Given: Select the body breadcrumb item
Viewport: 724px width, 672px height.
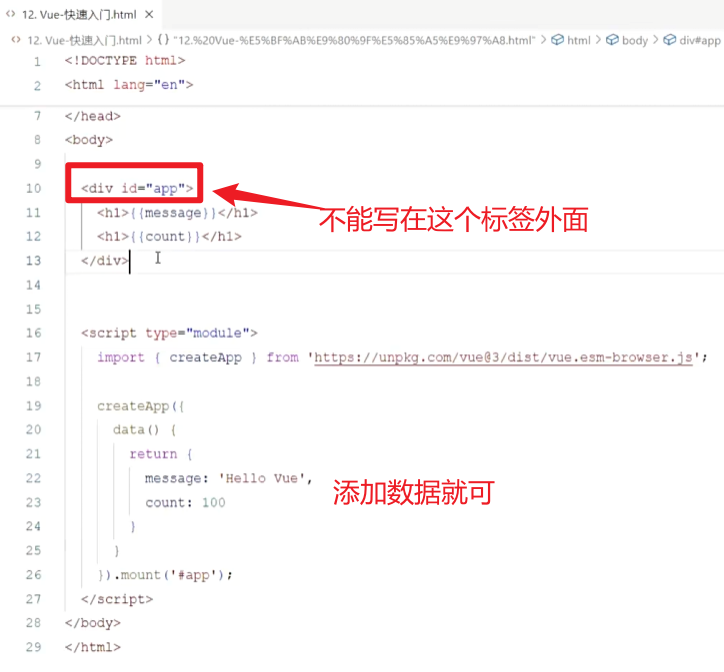Looking at the screenshot, I should click(x=635, y=41).
